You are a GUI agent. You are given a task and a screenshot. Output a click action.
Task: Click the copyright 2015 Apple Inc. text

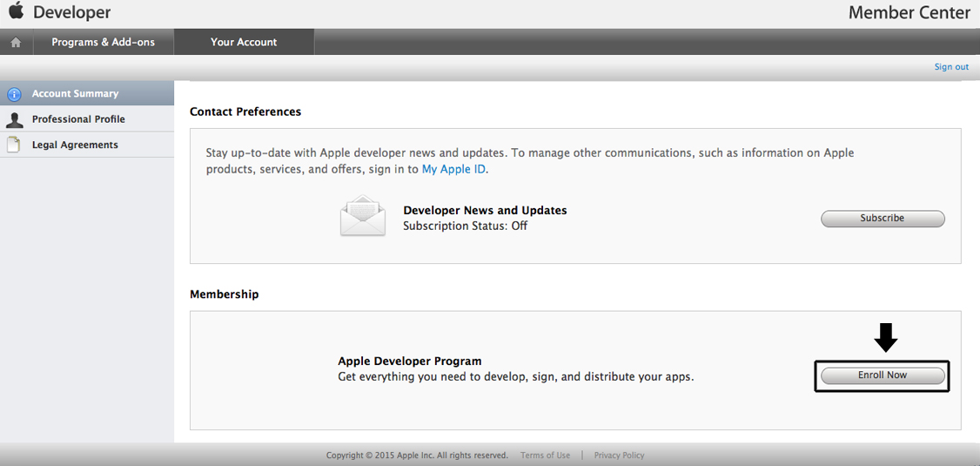(417, 456)
